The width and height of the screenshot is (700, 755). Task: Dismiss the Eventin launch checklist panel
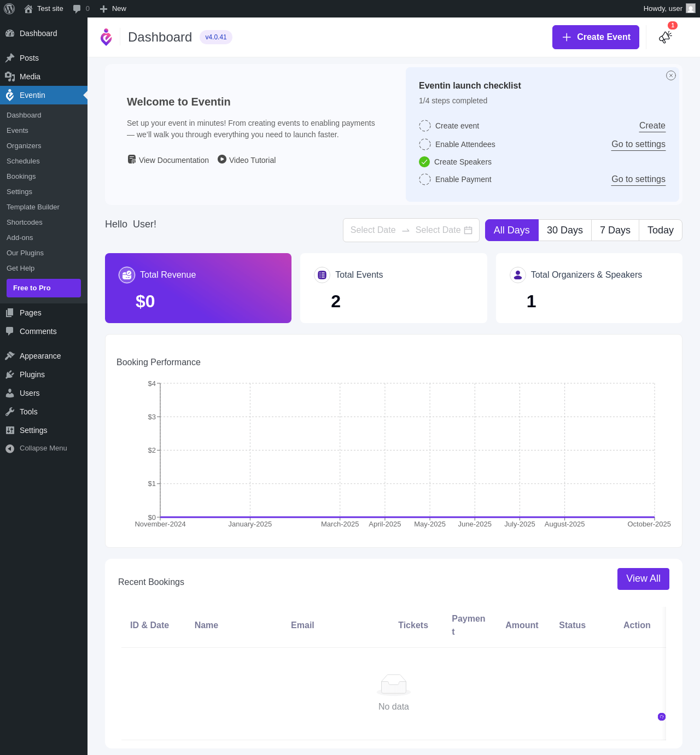[x=671, y=75]
